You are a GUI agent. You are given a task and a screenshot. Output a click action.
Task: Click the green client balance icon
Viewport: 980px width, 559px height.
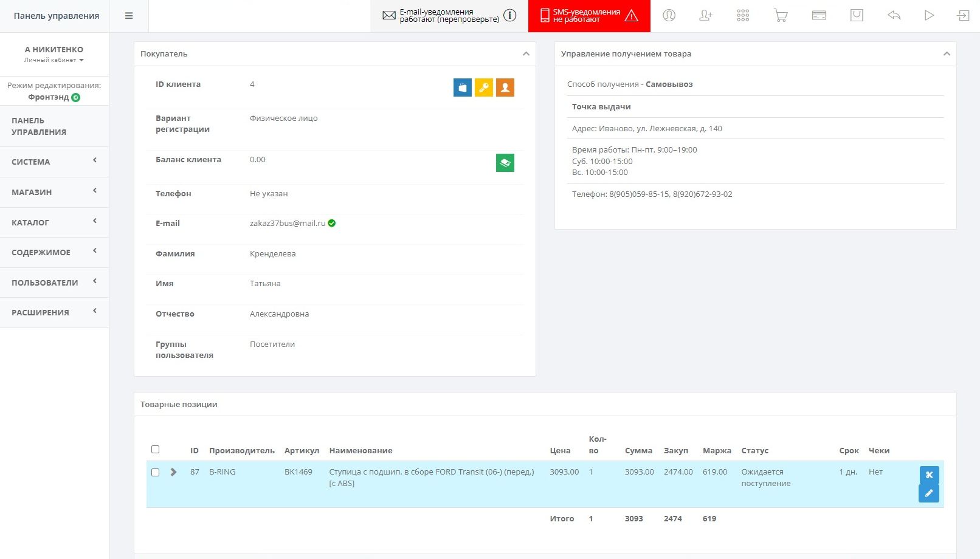point(505,163)
